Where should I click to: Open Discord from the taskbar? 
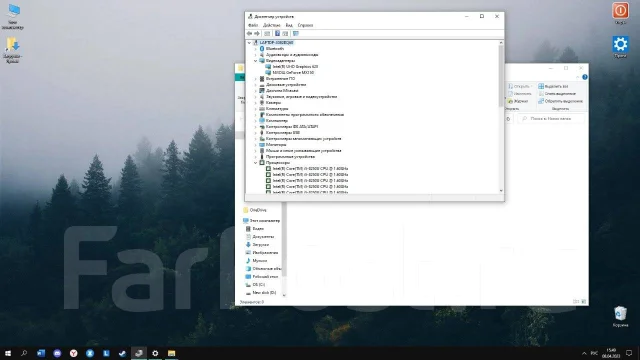pos(57,353)
